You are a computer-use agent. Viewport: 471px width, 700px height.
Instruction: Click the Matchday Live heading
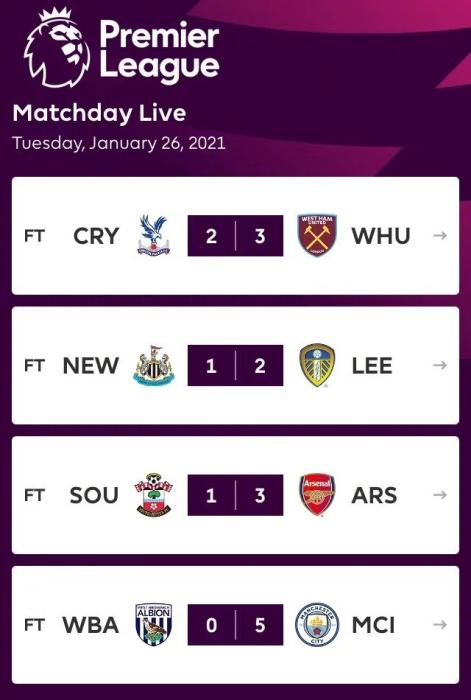[99, 113]
